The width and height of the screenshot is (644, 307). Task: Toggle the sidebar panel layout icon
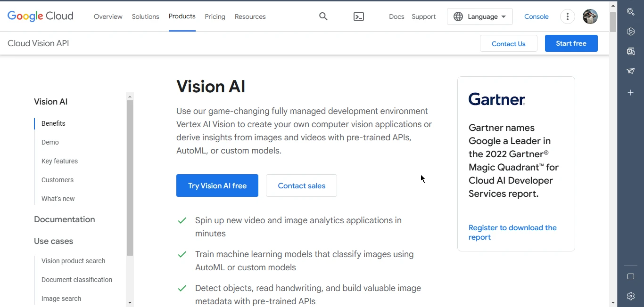pyautogui.click(x=630, y=276)
